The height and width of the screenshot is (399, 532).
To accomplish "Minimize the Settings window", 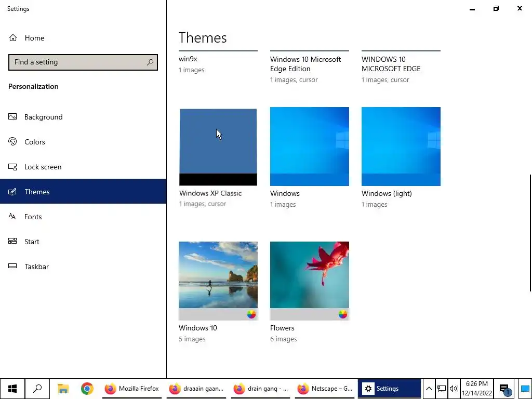I will point(472,9).
